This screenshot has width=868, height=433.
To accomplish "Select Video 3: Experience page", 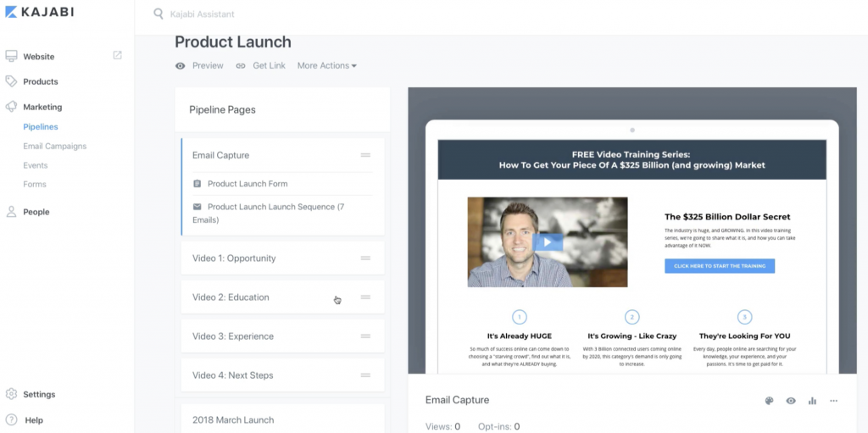I will click(x=283, y=336).
